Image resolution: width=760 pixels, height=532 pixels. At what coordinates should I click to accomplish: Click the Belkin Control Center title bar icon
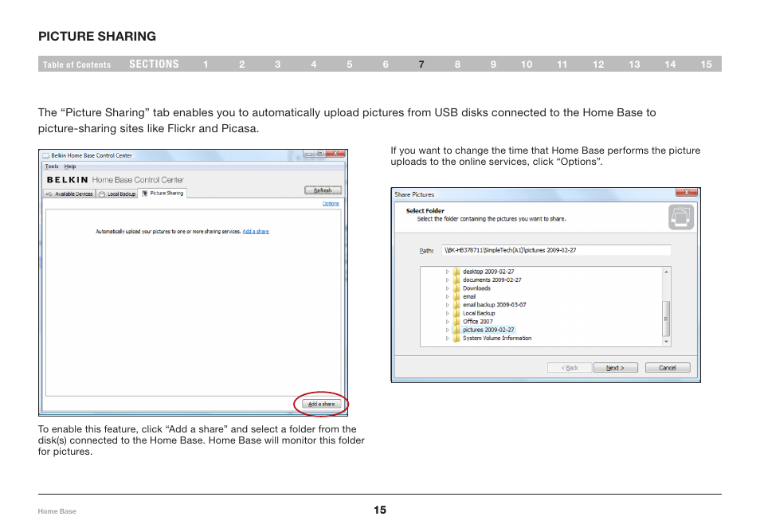click(x=46, y=155)
